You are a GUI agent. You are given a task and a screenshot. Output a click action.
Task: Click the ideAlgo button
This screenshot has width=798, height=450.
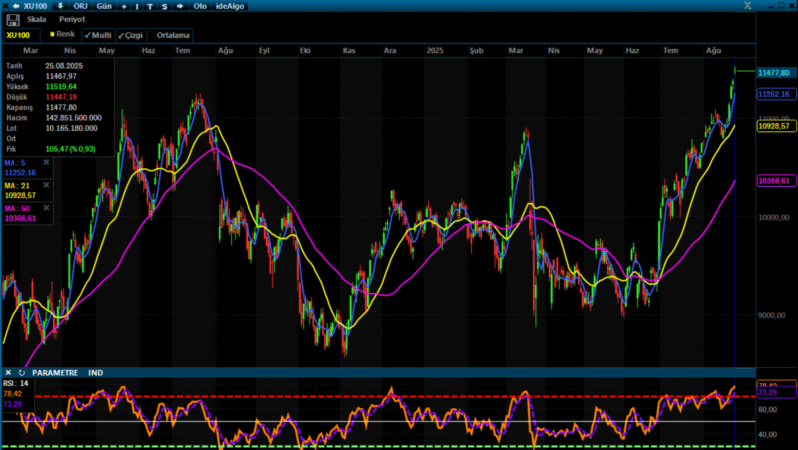[x=229, y=6]
